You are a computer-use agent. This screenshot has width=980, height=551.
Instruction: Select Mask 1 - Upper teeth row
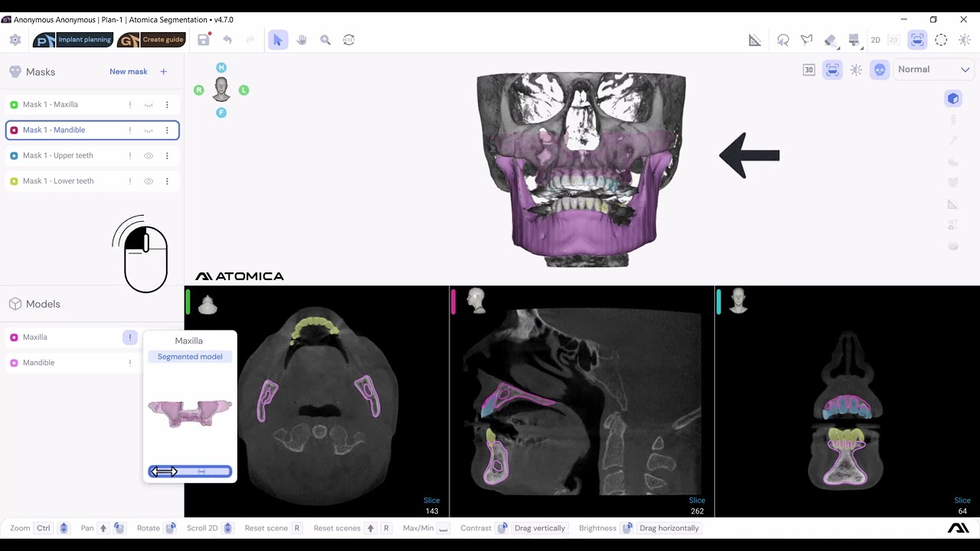tap(93, 155)
